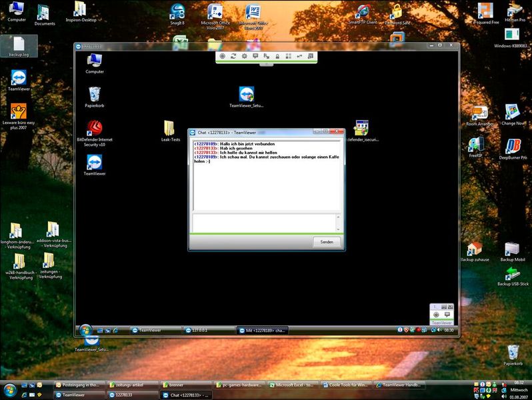Switch to 'TeamViewer Handb...' taskbar button
Image resolution: width=532 pixels, height=400 pixels.
[400, 385]
